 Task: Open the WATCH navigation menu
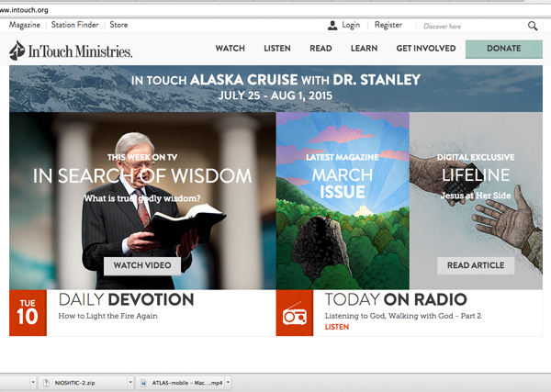tap(230, 49)
